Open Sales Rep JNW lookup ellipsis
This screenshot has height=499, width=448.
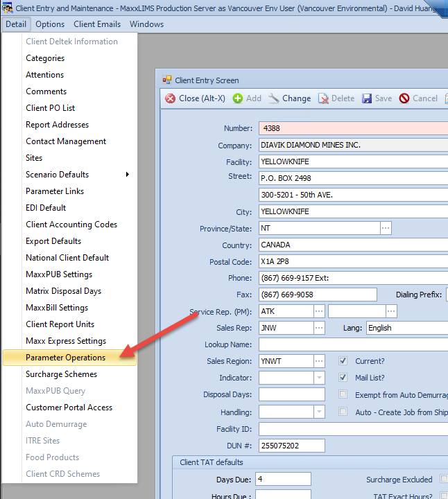tap(319, 328)
